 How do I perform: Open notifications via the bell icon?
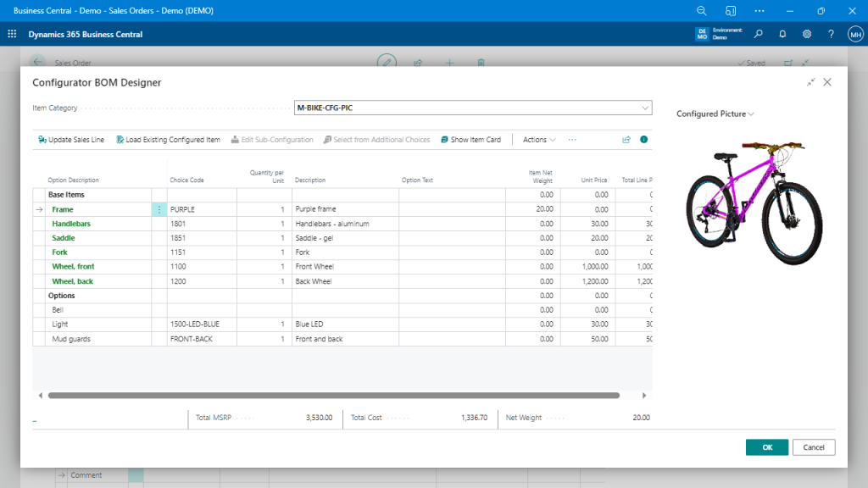coord(782,34)
